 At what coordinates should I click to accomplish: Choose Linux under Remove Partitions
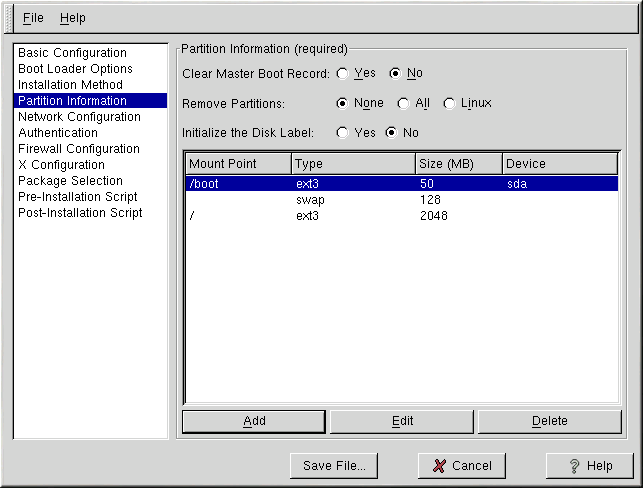(x=449, y=103)
